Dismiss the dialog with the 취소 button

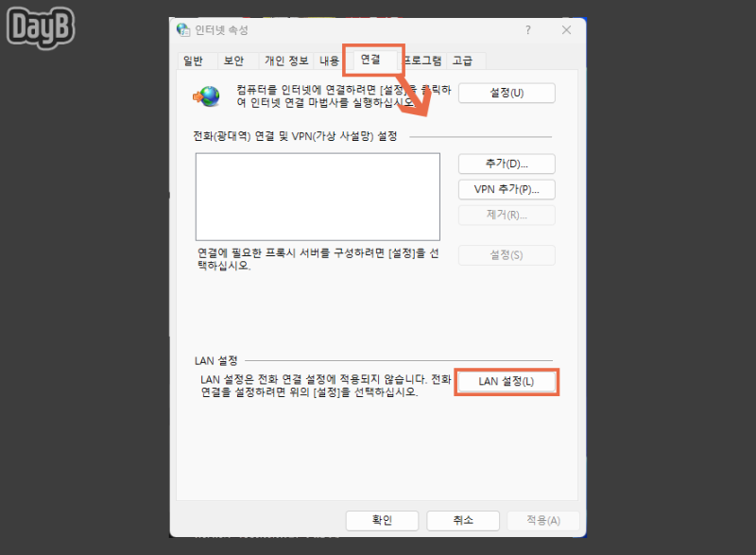pyautogui.click(x=462, y=520)
